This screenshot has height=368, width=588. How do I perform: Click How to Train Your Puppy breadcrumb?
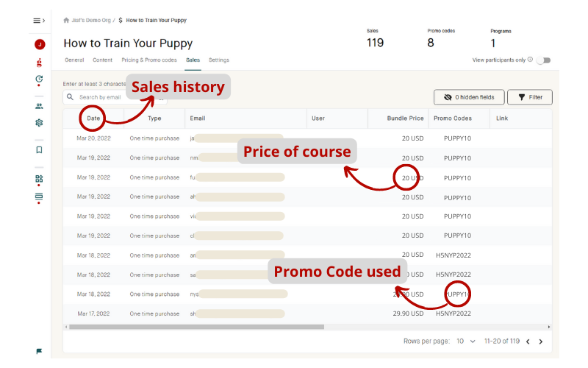(x=156, y=21)
